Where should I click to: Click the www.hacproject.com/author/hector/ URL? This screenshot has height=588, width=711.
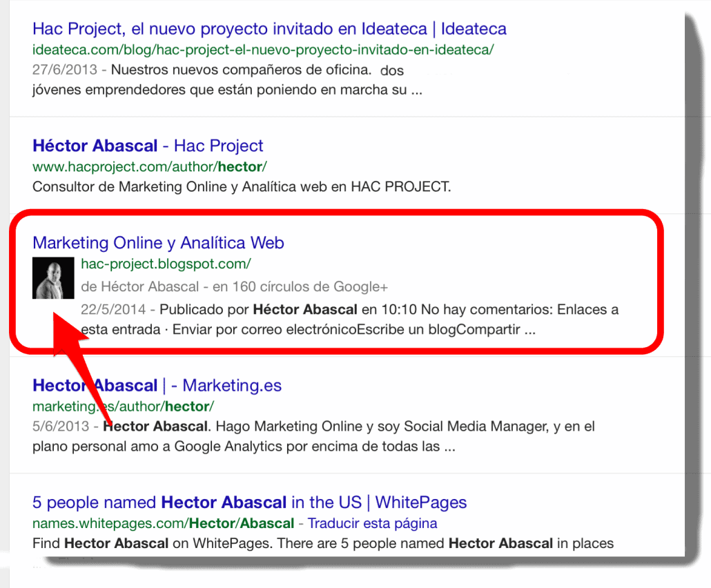(150, 166)
